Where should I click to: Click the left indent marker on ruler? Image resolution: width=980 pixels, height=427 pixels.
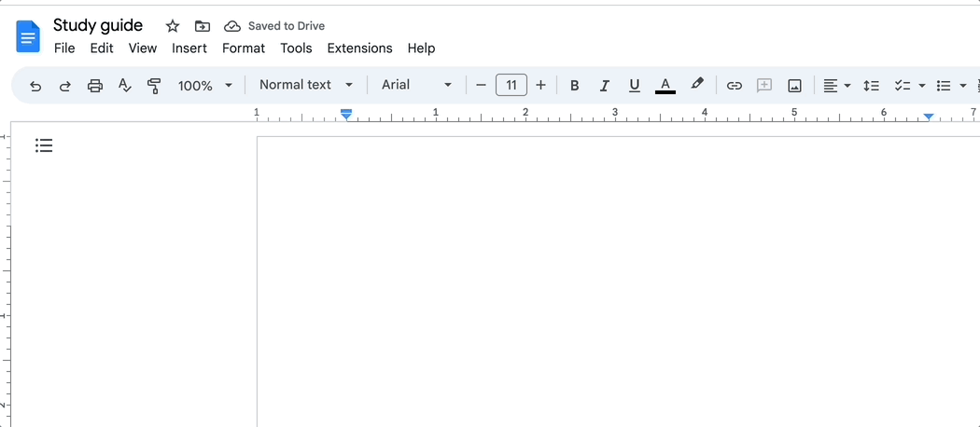tap(346, 115)
